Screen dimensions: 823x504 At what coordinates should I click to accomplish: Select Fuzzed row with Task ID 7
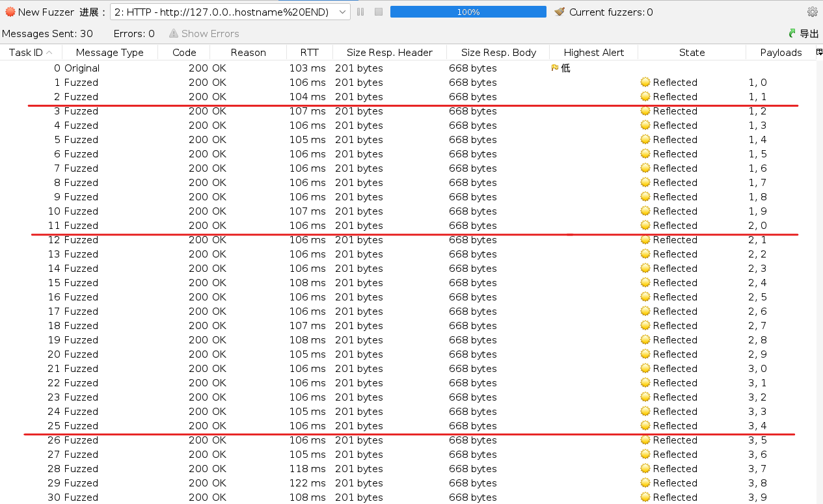(407, 168)
